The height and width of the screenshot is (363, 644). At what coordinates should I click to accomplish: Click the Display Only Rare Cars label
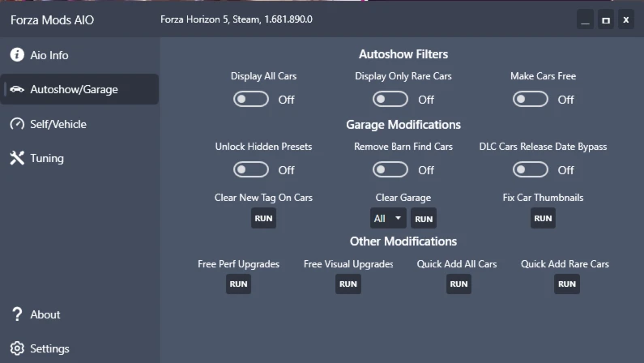[403, 76]
